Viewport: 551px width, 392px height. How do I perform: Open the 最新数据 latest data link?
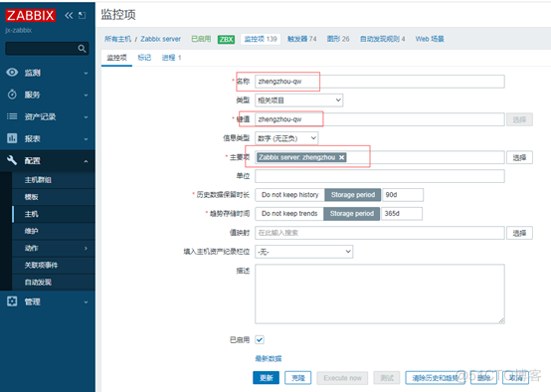click(x=269, y=358)
